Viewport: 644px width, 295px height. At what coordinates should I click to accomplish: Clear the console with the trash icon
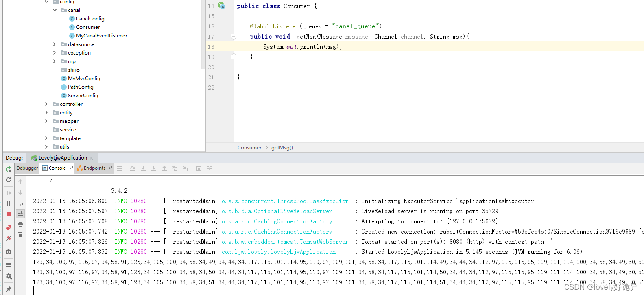point(20,235)
